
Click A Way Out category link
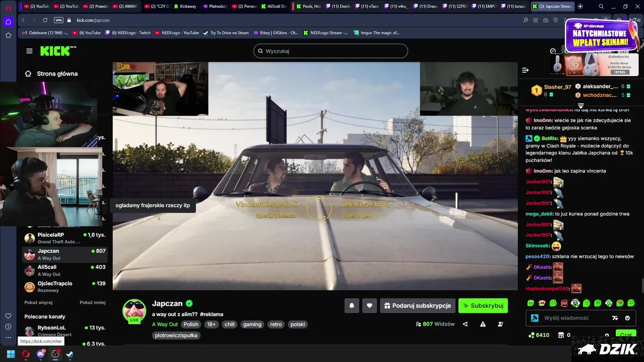point(165,324)
